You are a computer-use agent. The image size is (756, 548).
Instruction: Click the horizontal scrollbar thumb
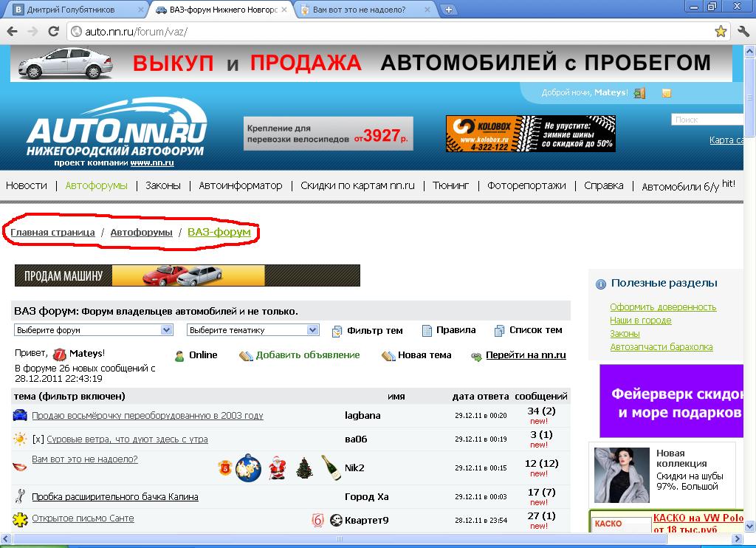(x=339, y=539)
